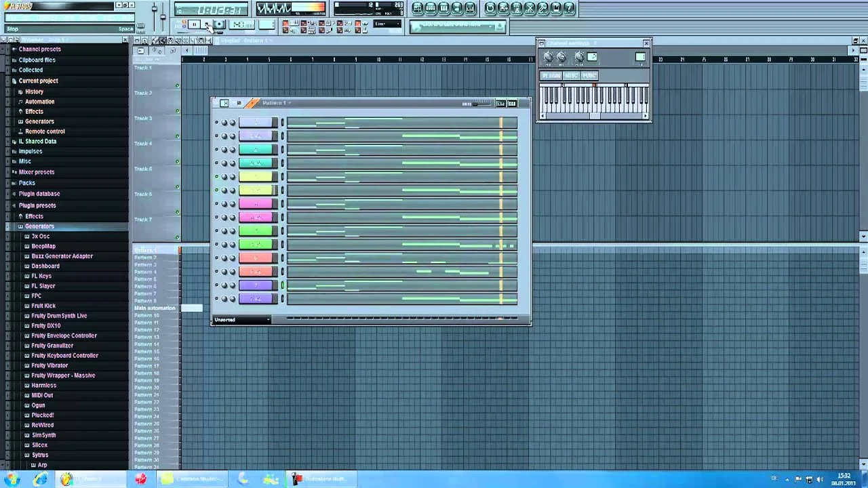Open help with the question-mark icon
868x488 pixels.
[x=570, y=8]
